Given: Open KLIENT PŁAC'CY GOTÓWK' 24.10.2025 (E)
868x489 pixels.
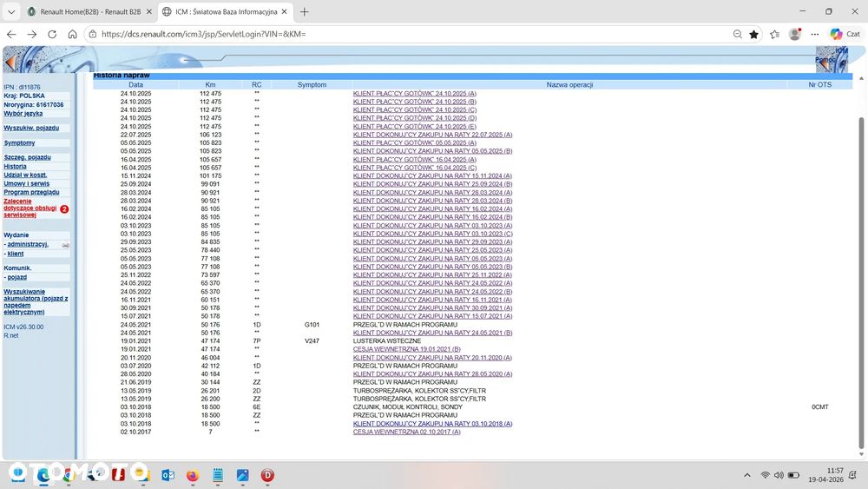Looking at the screenshot, I should pos(415,127).
